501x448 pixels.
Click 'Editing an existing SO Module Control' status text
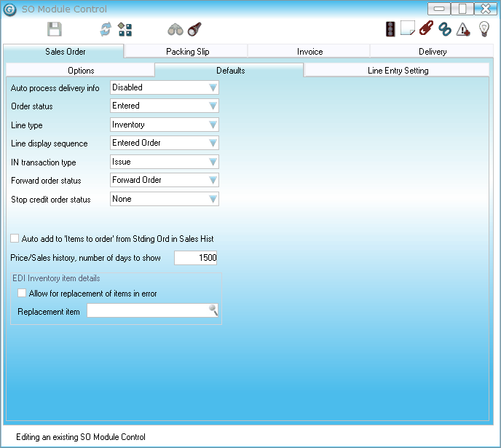pyautogui.click(x=81, y=437)
